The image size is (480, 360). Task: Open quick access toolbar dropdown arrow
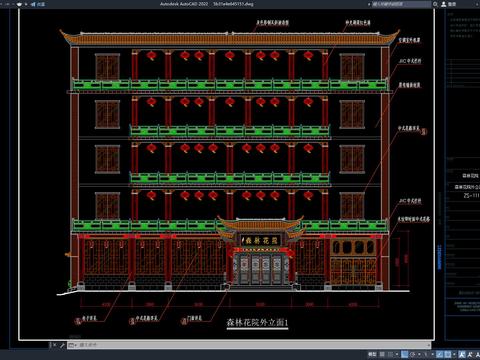point(26,4)
